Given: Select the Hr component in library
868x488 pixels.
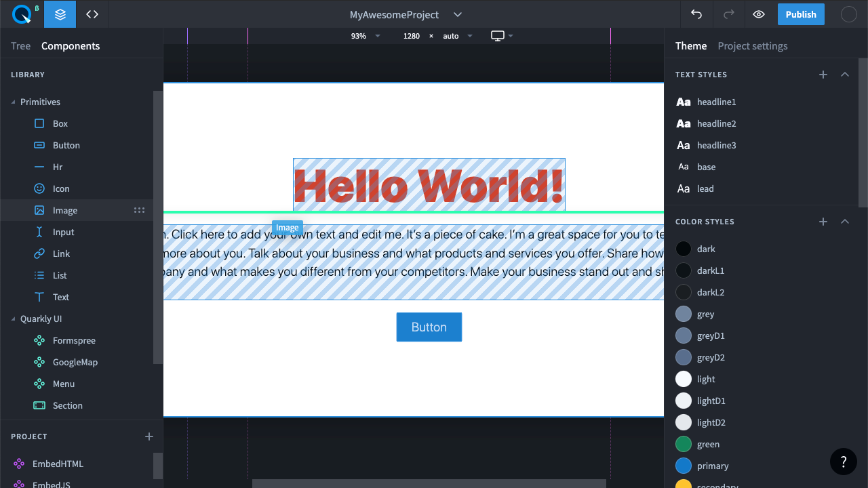Looking at the screenshot, I should click(58, 167).
